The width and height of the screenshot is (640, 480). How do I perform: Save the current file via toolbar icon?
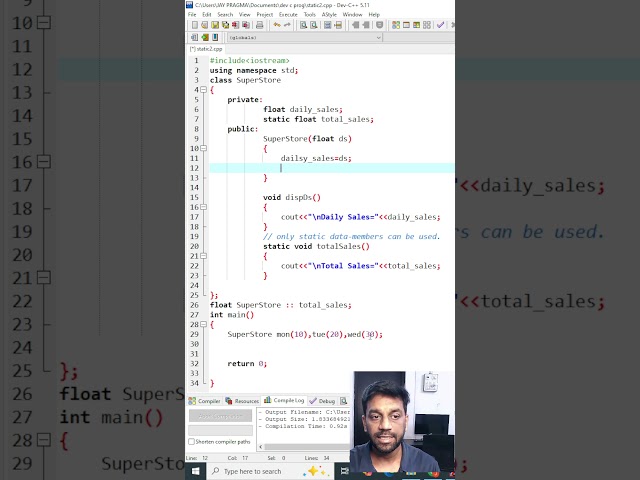[215, 25]
